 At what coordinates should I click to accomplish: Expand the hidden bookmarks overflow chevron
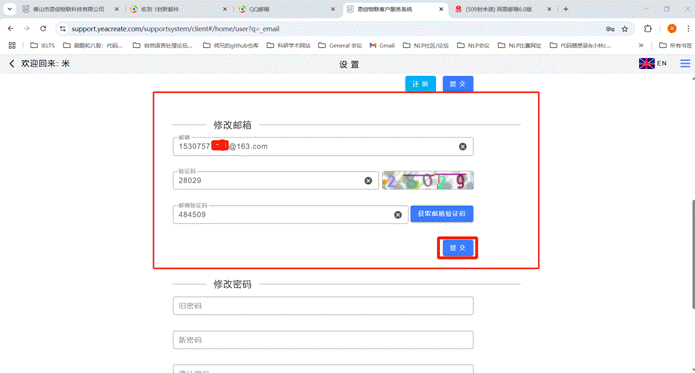[x=641, y=45]
